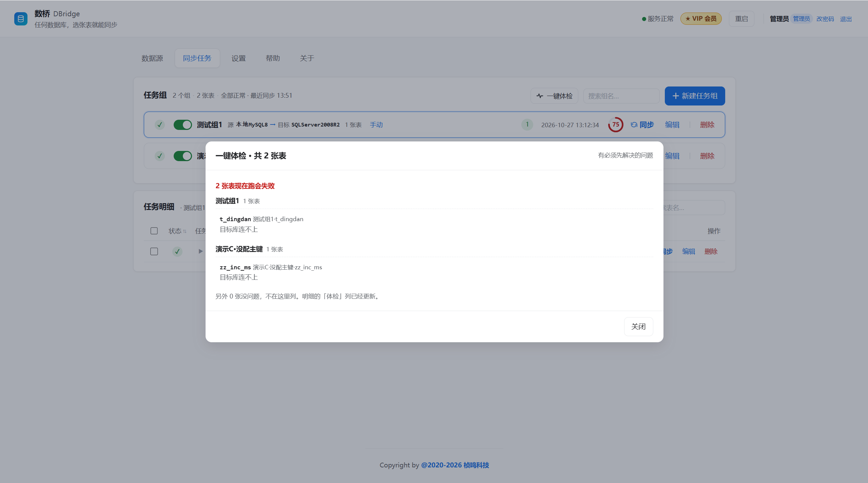This screenshot has height=483, width=868.
Task: Click the 同步 link for 测试组1
Action: click(642, 125)
